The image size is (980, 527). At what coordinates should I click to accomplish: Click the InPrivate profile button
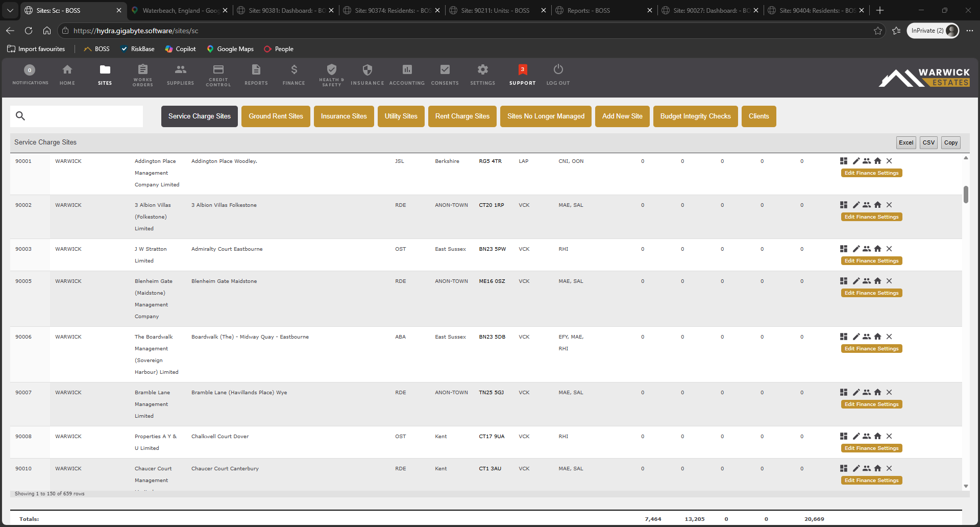(933, 31)
